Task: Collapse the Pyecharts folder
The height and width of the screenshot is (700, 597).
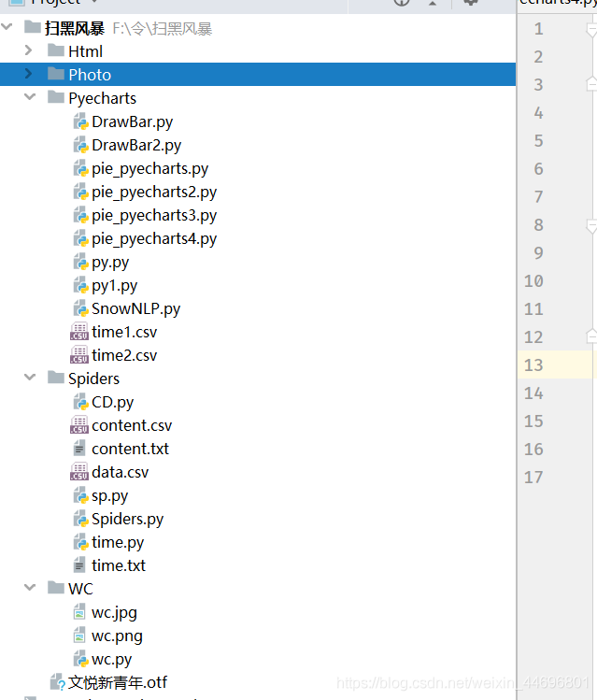Action: pyautogui.click(x=30, y=97)
